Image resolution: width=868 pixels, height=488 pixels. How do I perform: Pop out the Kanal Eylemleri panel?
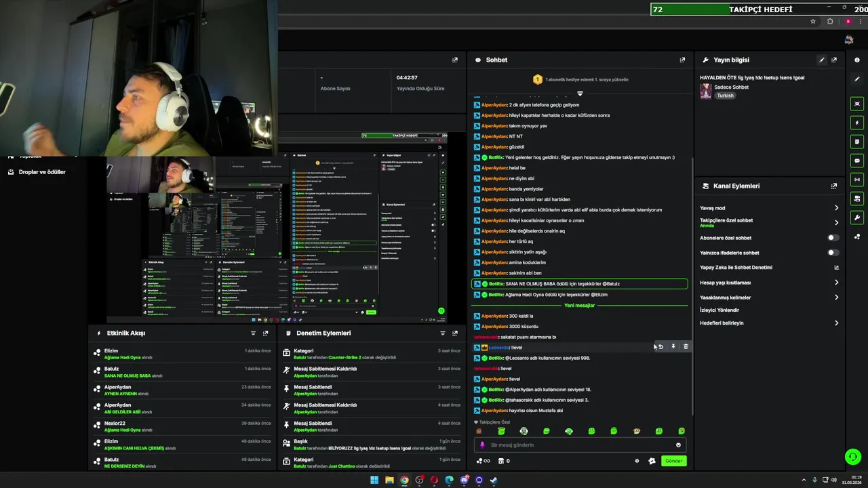834,186
